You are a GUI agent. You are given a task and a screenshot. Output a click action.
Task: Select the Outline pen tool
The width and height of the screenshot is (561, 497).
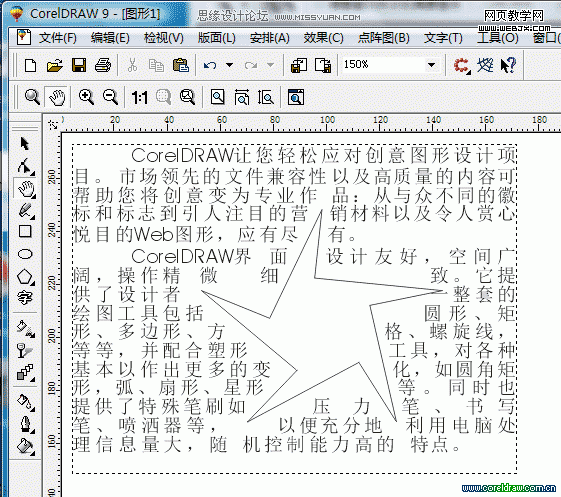(x=26, y=425)
